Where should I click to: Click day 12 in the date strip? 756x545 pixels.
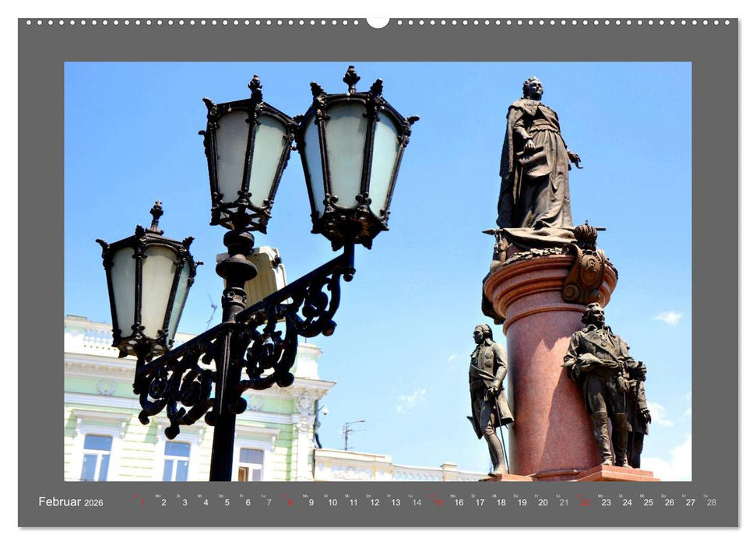click(374, 503)
